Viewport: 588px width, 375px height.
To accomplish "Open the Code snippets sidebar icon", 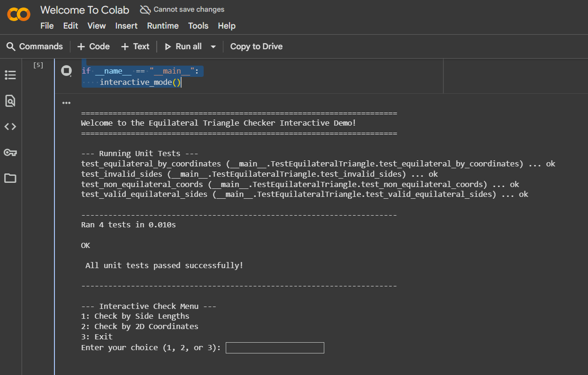I will (x=10, y=127).
